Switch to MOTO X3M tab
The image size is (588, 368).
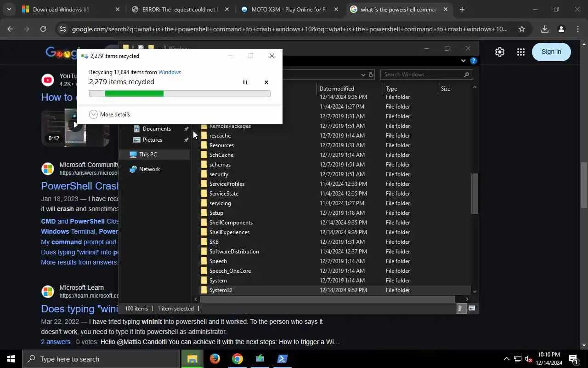pos(289,9)
